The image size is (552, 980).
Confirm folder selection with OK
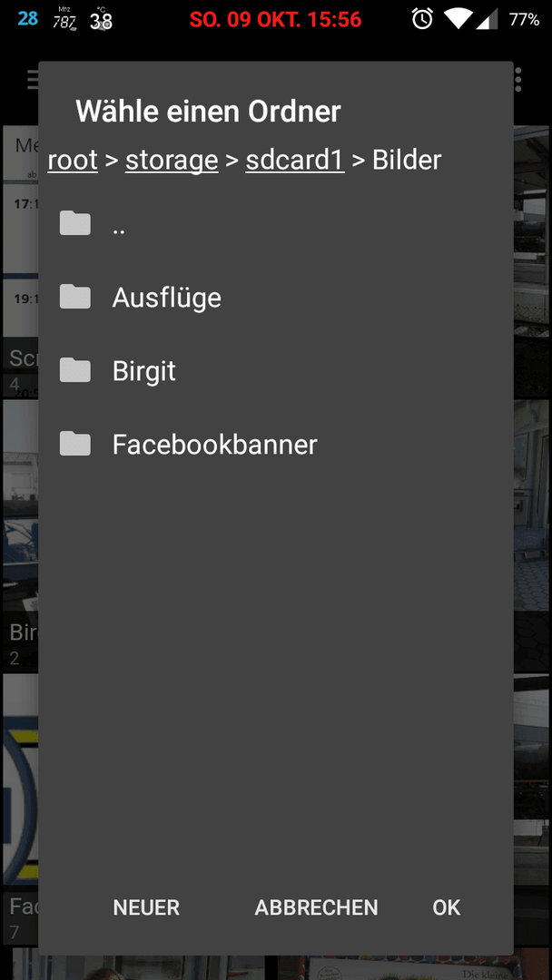(447, 907)
